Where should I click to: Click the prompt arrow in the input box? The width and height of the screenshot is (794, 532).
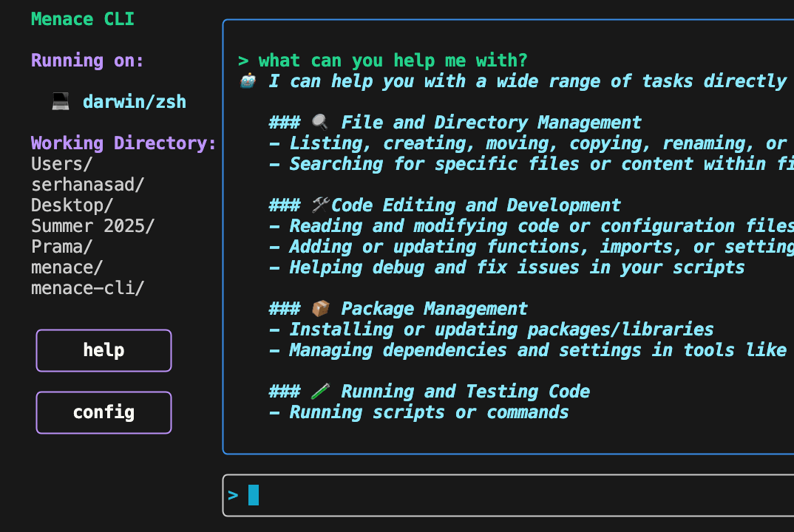(x=234, y=495)
